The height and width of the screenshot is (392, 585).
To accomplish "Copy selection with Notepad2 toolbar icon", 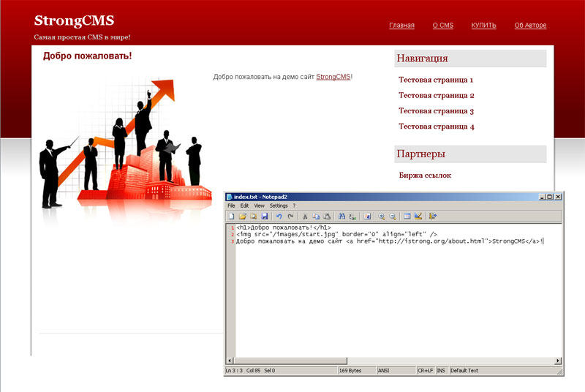I will [316, 216].
